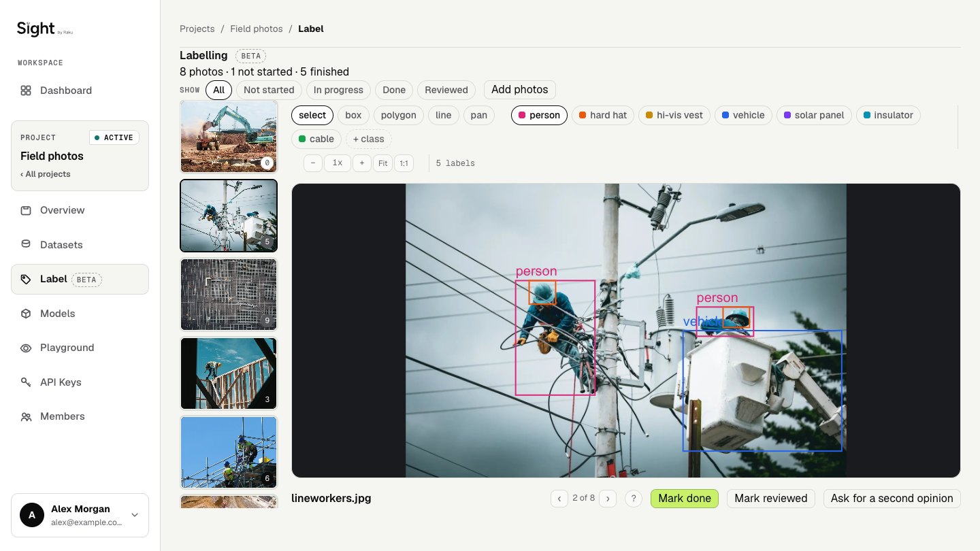Open the 1x zoom level control
Screen dimensions: 980x551
pos(338,163)
